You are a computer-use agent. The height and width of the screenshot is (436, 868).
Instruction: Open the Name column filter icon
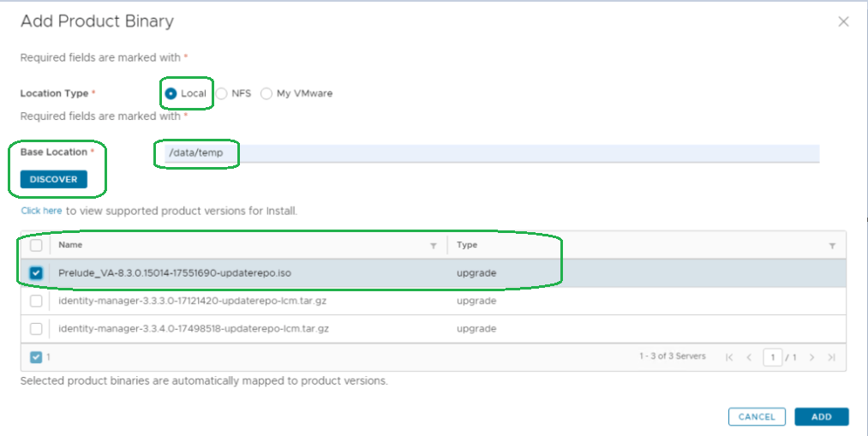click(434, 246)
